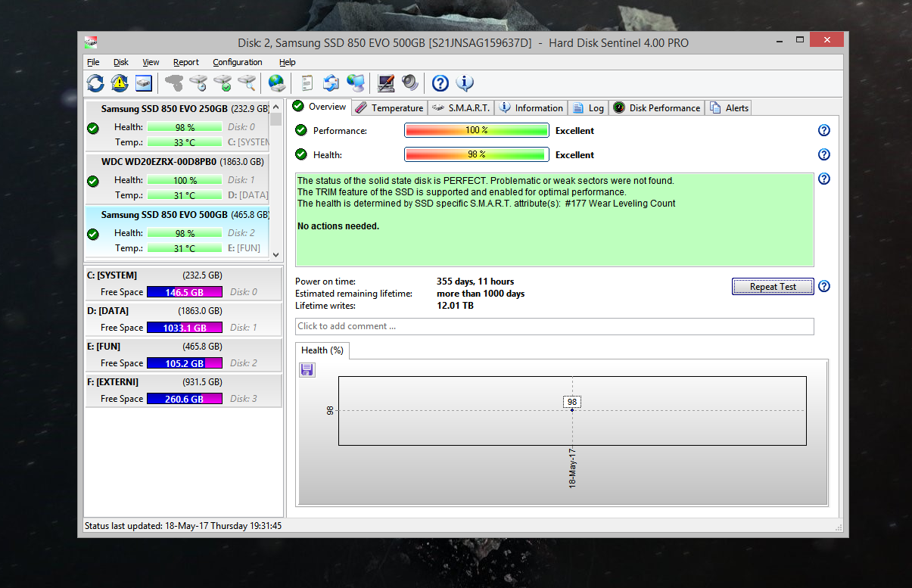Open the Disk menu

121,62
